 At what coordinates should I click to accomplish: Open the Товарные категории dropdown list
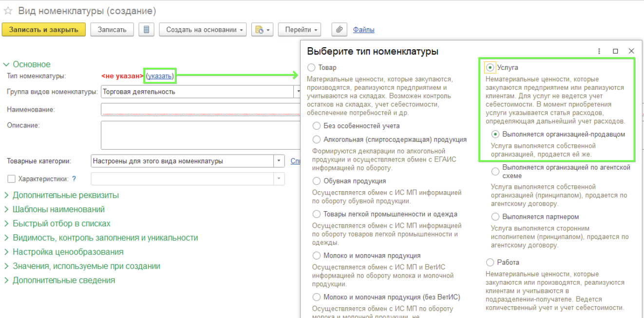(279, 161)
